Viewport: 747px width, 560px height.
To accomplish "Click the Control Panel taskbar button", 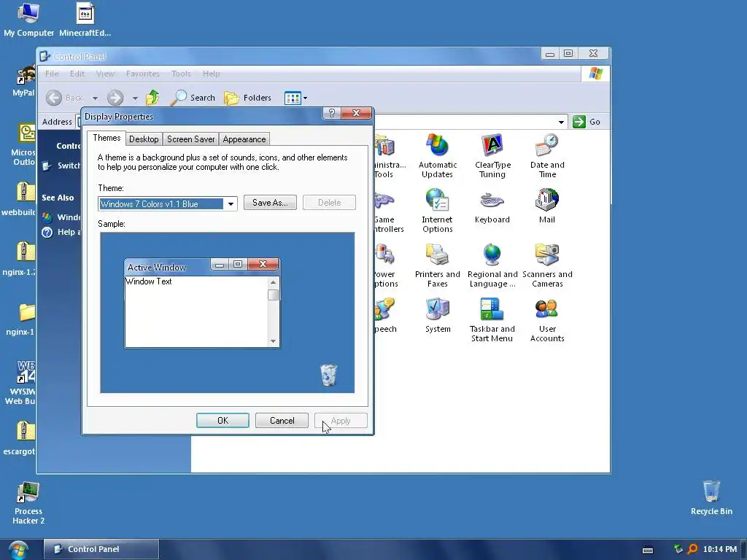I will click(x=101, y=549).
